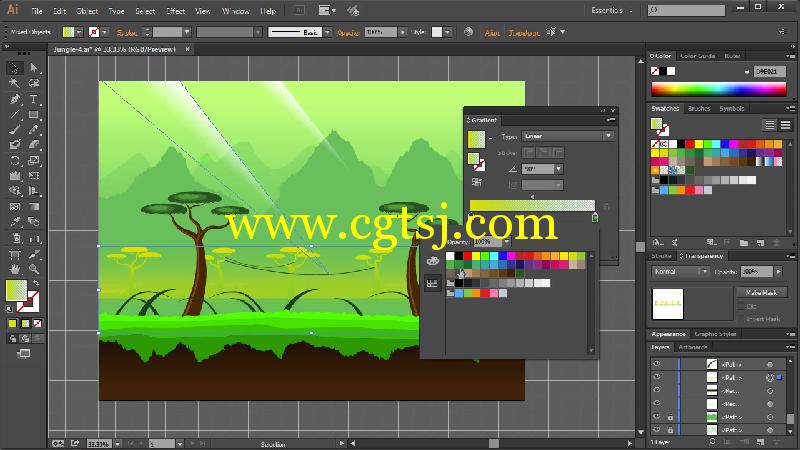Click the Make Mask button

761,292
